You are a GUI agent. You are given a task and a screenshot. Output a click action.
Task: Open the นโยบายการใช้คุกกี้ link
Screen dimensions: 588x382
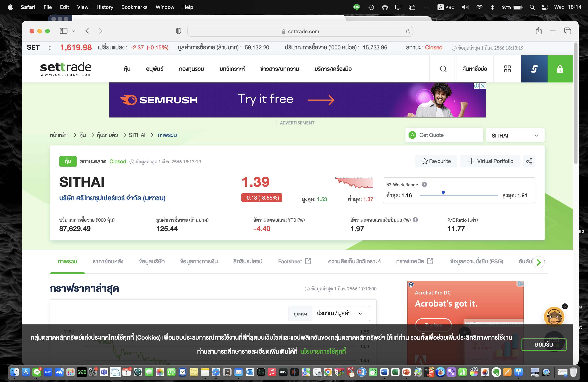pos(323,351)
